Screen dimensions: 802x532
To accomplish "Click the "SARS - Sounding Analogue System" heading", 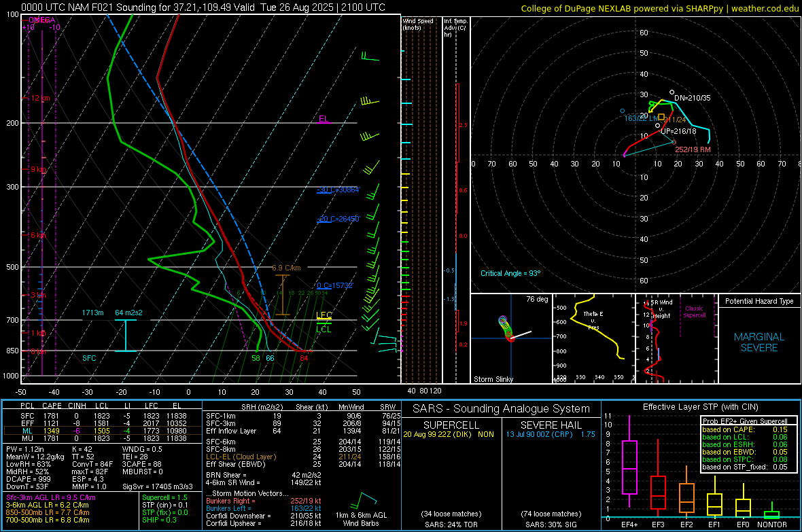I will [x=502, y=409].
